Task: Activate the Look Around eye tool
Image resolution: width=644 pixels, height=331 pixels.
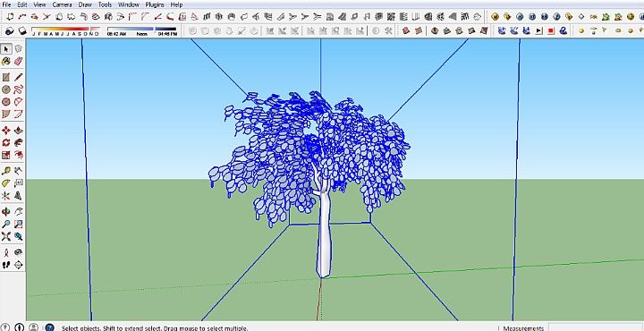Action: pyautogui.click(x=18, y=252)
